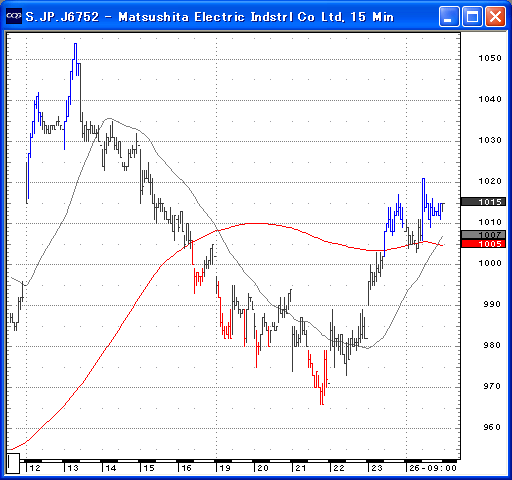Click date 22 on the time axis
The width and height of the screenshot is (512, 480).
click(339, 468)
